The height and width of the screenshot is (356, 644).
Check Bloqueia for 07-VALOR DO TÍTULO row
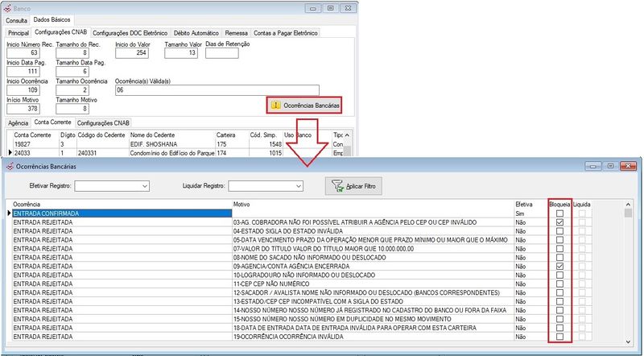point(559,249)
